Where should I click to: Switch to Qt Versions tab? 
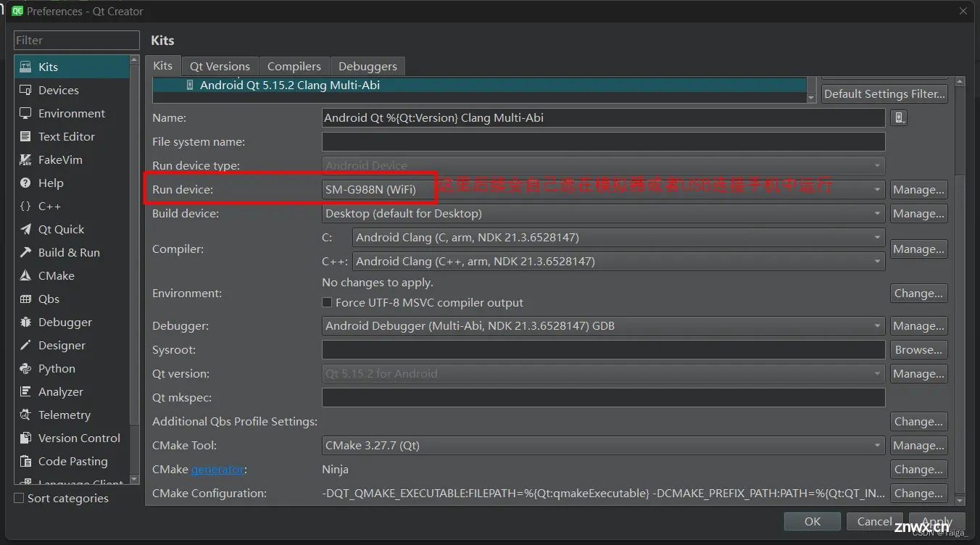(x=220, y=66)
